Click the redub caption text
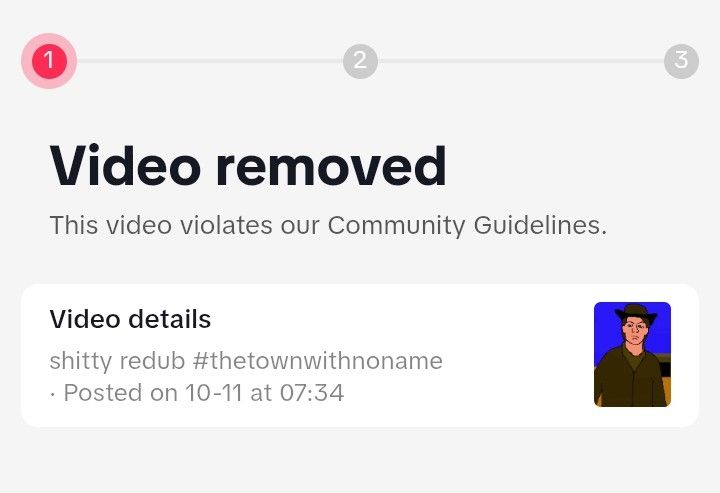Viewport: 720px width, 493px height. point(246,361)
